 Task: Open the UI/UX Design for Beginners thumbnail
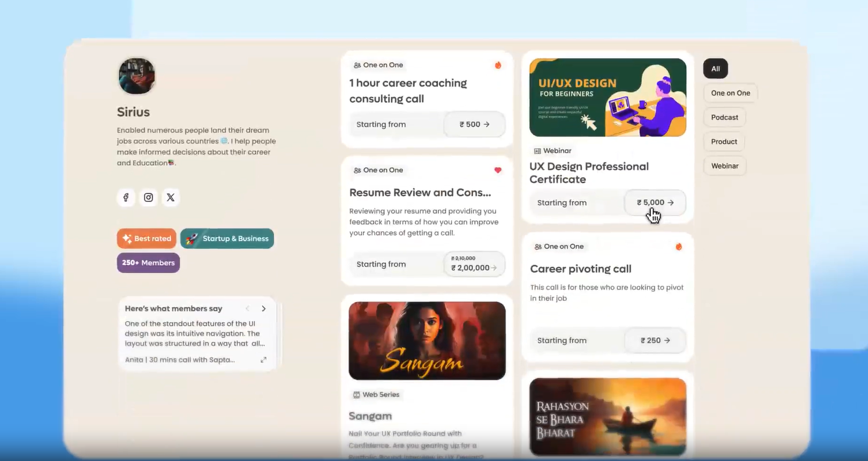click(608, 98)
